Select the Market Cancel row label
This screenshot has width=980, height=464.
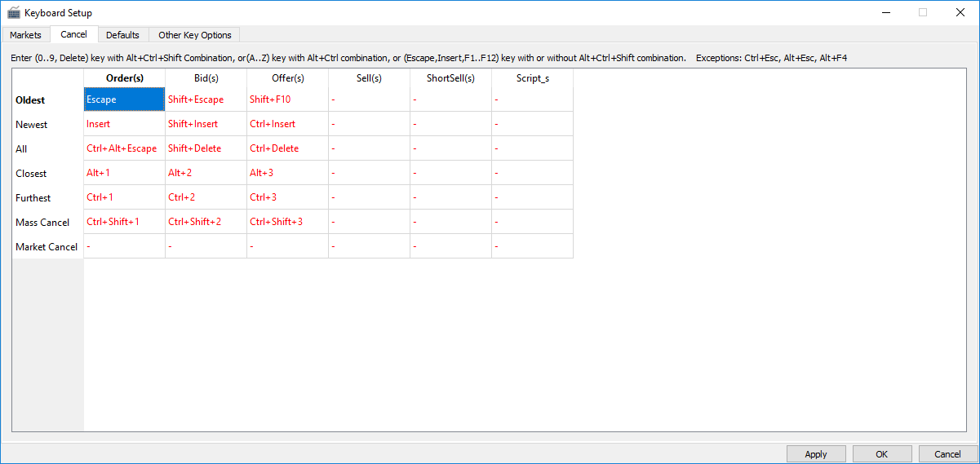47,246
